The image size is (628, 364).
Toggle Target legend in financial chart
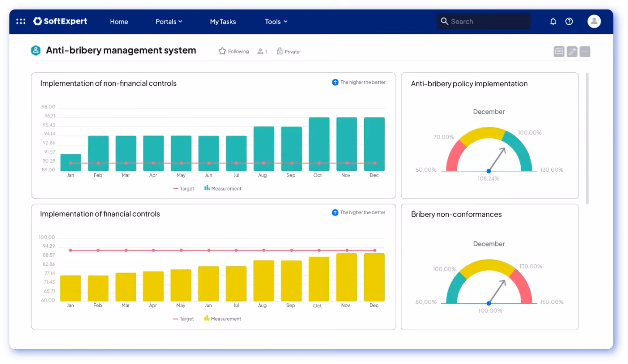[184, 319]
